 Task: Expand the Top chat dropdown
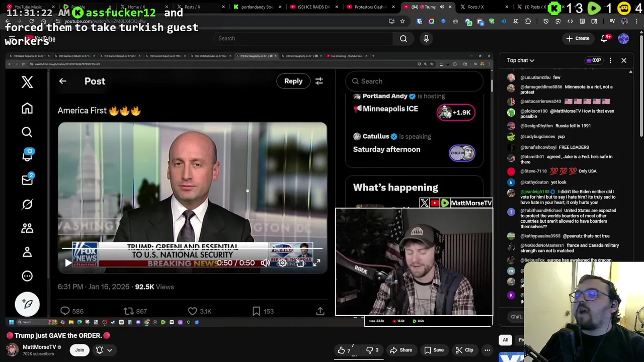tap(520, 60)
